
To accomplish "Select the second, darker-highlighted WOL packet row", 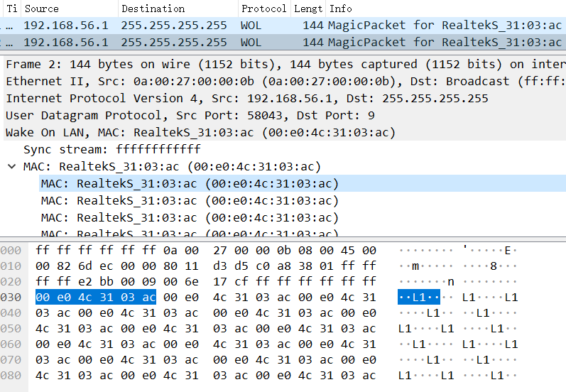I will pos(284,42).
